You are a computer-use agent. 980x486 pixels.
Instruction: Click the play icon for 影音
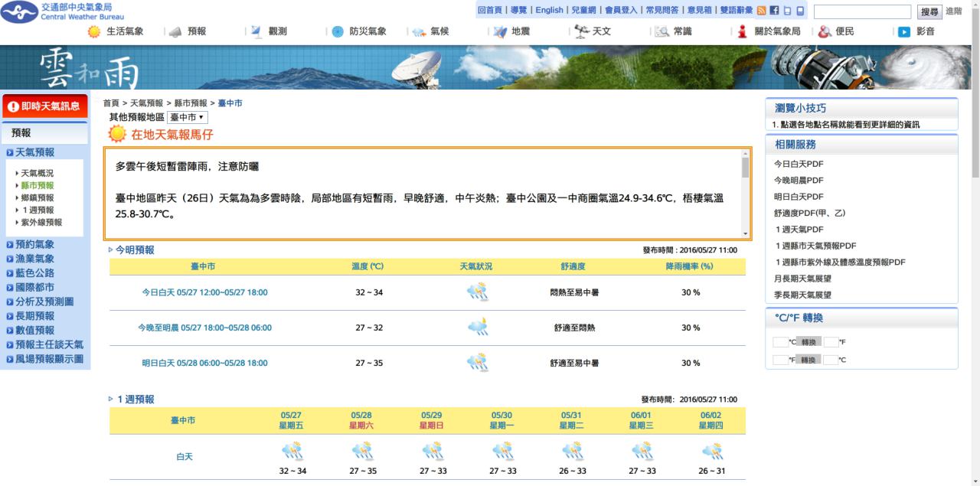point(904,32)
